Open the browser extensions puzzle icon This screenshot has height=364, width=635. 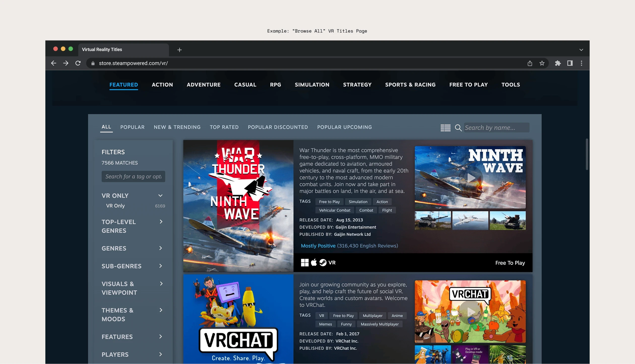pos(558,63)
